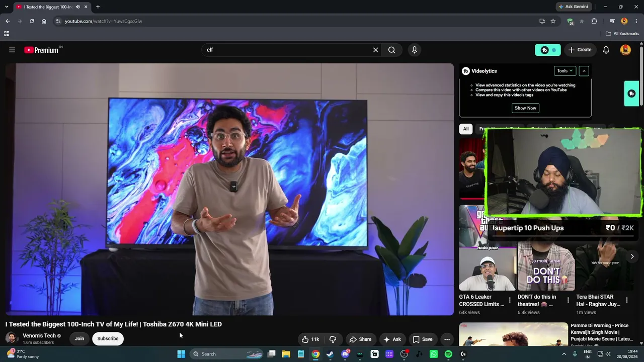Open options for GTA 6 Leaker short
Viewport: 644px width, 362px height.
tap(510, 300)
